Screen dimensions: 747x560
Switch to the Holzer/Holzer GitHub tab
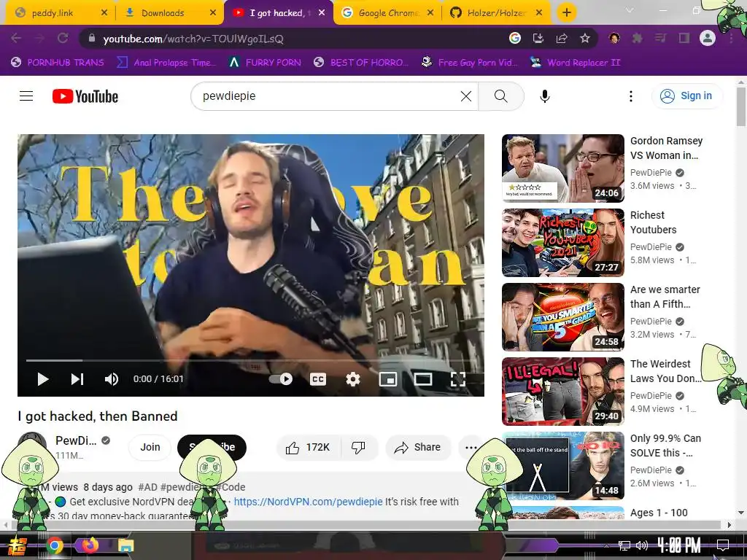pyautogui.click(x=496, y=13)
